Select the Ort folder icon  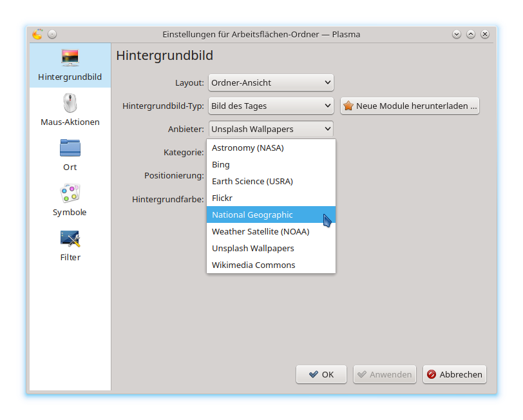coord(70,148)
